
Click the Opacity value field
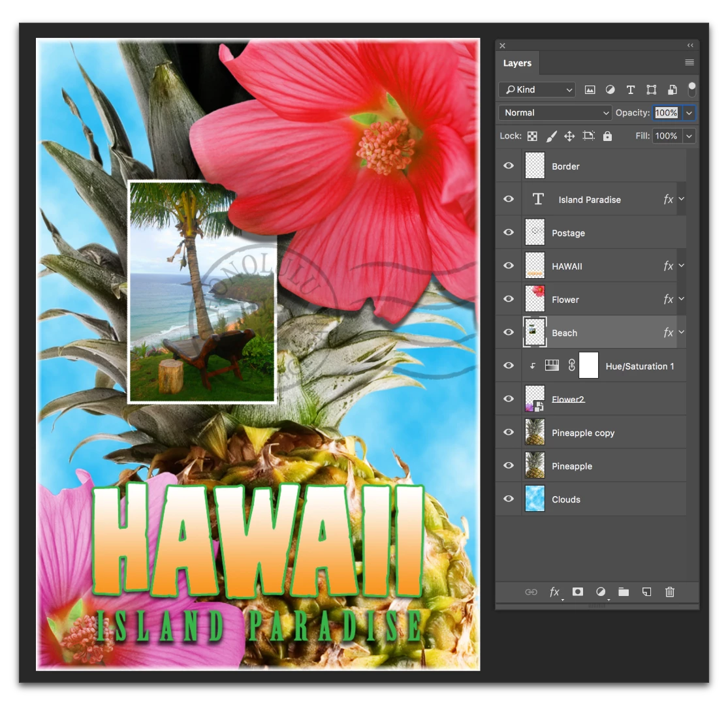coord(666,113)
